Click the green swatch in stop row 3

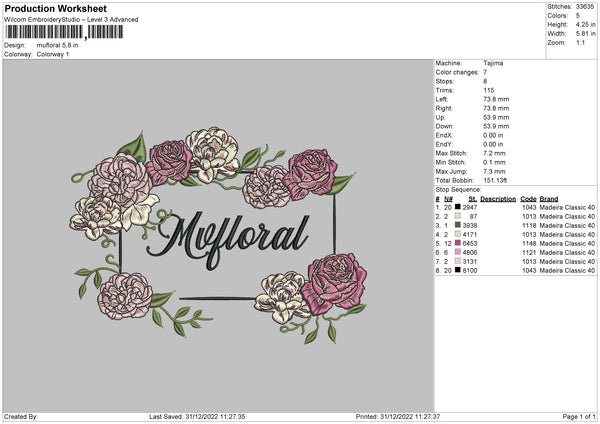457,225
